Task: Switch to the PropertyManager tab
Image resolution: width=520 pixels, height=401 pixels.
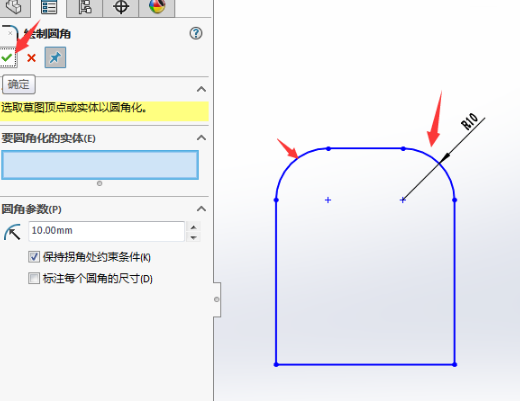Action: pos(49,7)
